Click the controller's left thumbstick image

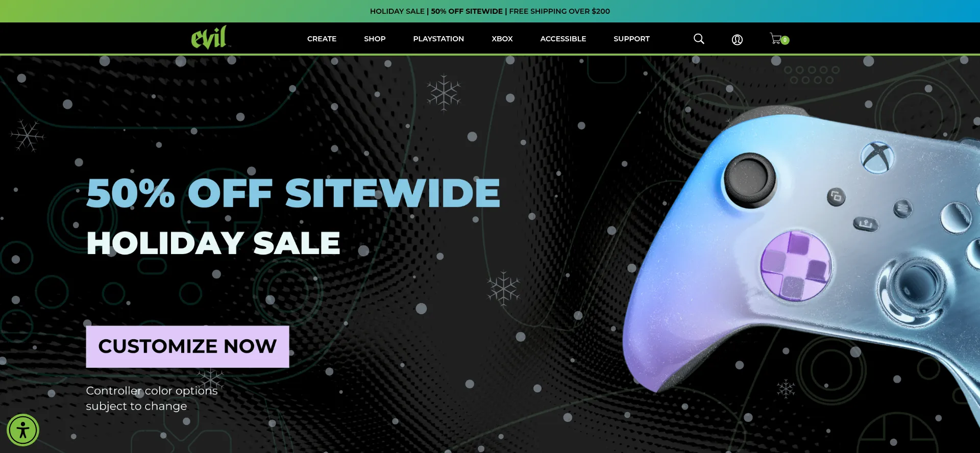coord(750,180)
